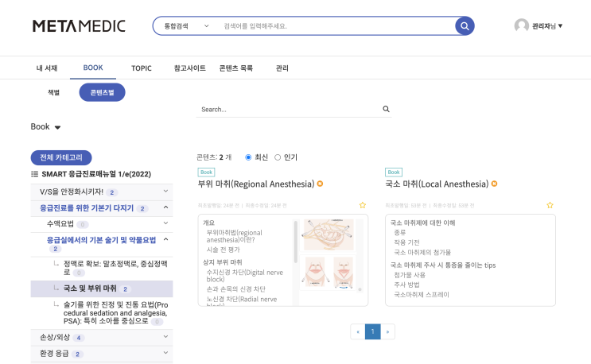Click new badge next to Regional Anesthesia title
This screenshot has height=364, width=591.
point(320,184)
